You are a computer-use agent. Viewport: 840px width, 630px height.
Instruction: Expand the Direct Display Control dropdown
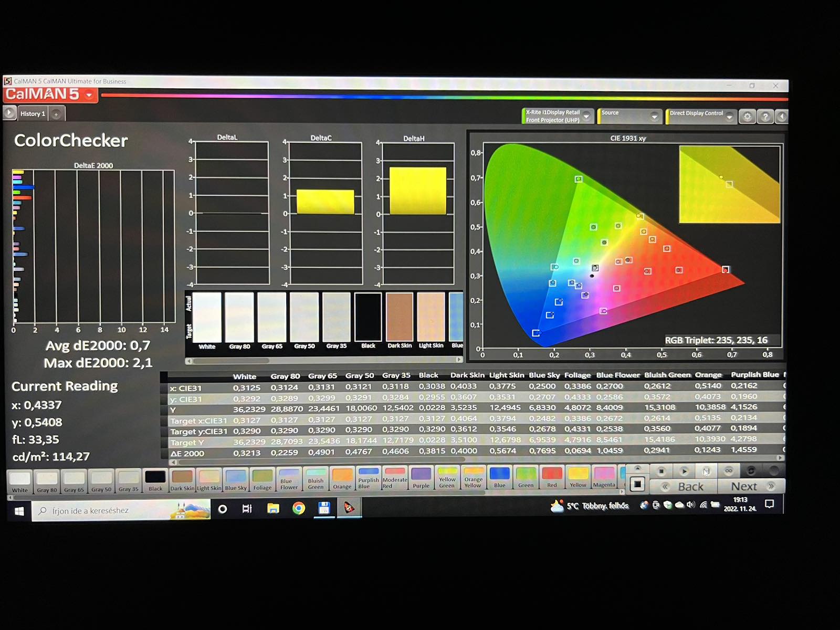[x=729, y=117]
